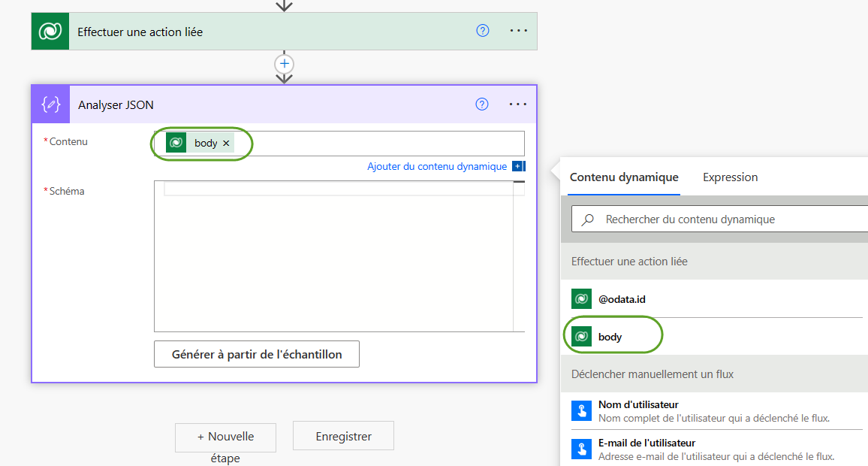Click the Dataverse icon next to @odata.id
The width and height of the screenshot is (868, 466).
click(x=581, y=299)
